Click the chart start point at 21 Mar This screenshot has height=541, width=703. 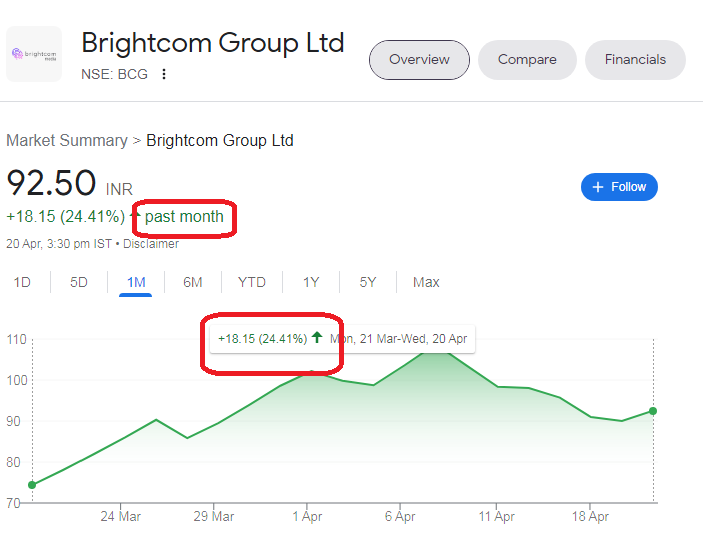32,485
